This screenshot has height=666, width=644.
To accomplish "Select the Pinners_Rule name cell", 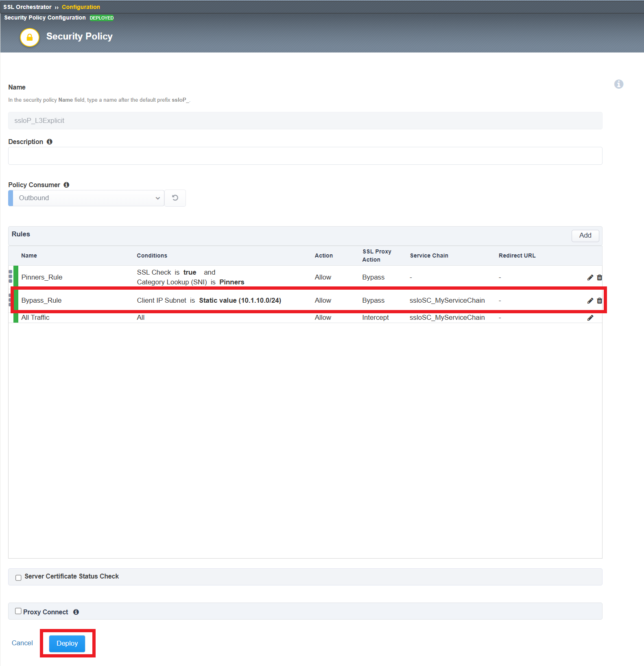I will coord(42,277).
